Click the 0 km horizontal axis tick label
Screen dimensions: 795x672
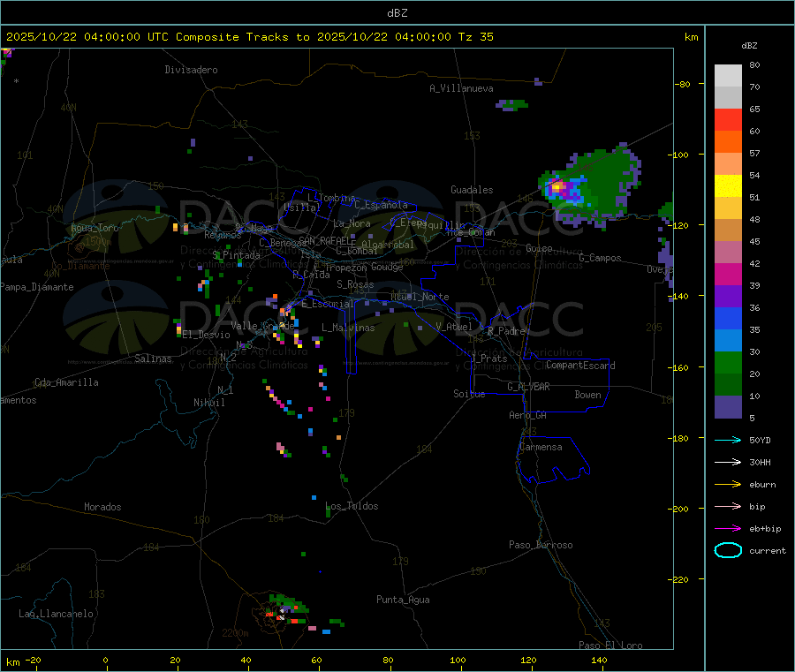[105, 660]
